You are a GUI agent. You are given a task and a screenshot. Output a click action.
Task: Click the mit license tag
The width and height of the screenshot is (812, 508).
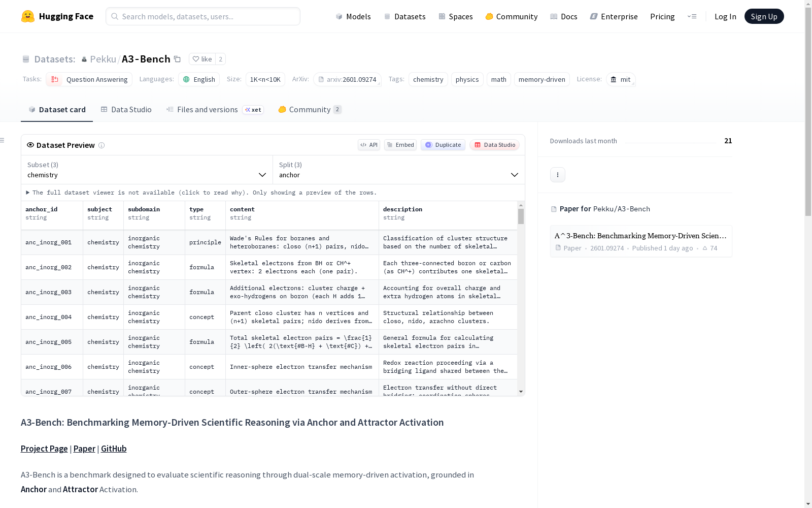[x=621, y=79]
